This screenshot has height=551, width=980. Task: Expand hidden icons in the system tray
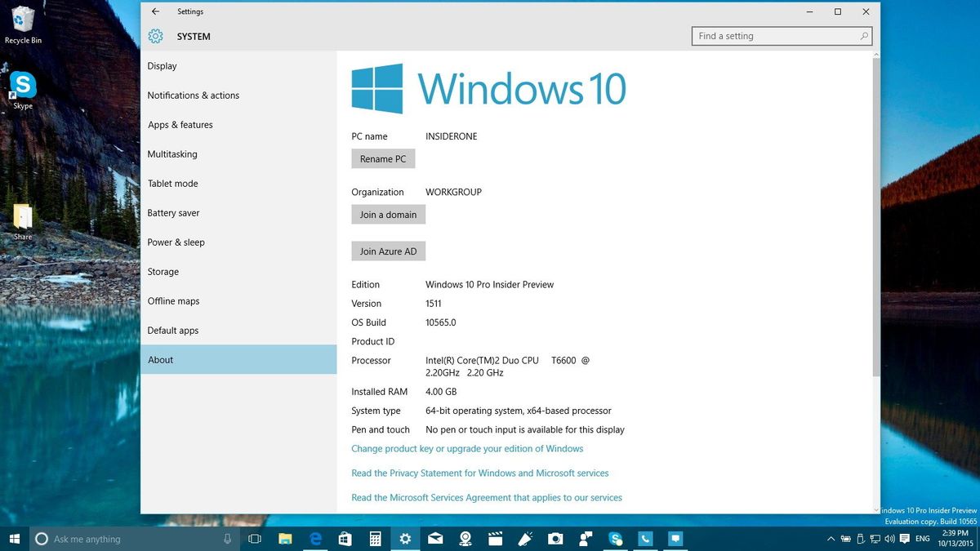coord(831,539)
